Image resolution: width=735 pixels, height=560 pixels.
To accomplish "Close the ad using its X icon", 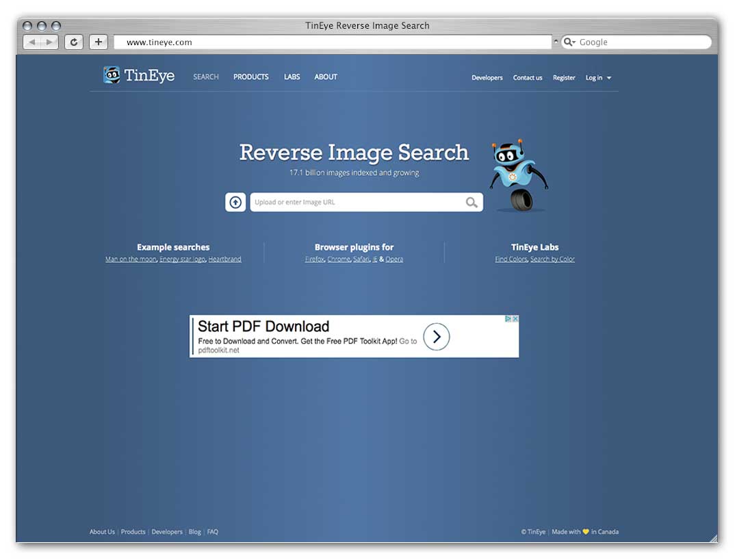I will (x=515, y=319).
